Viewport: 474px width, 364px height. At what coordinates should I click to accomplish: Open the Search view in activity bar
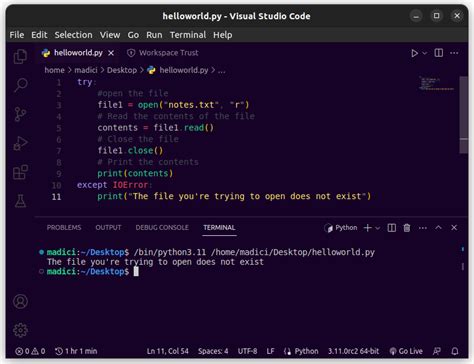click(x=20, y=85)
